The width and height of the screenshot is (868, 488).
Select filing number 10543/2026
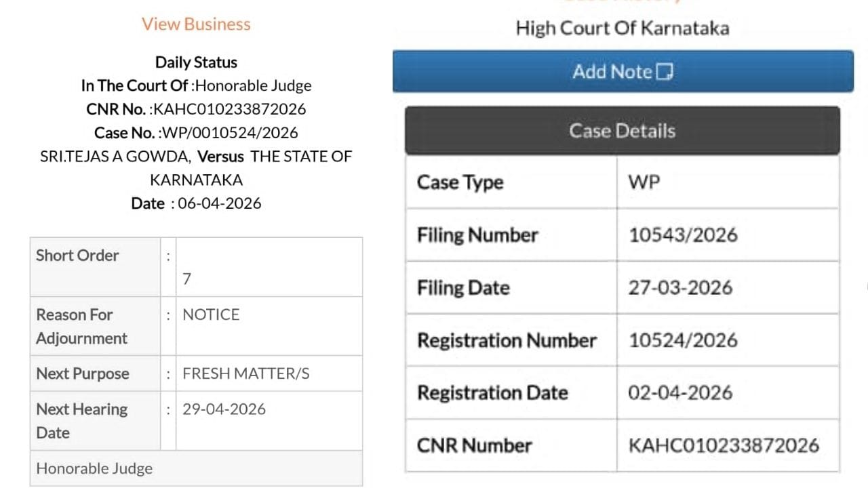coord(683,235)
